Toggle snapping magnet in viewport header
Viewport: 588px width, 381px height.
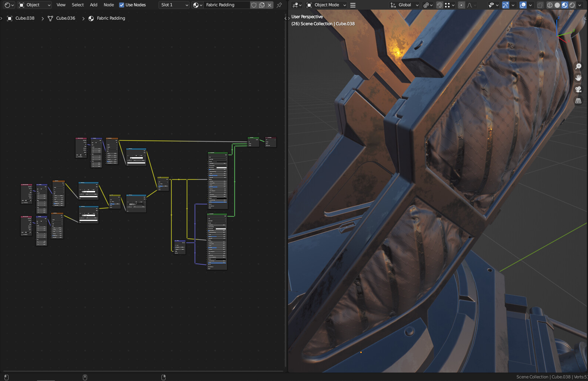440,5
